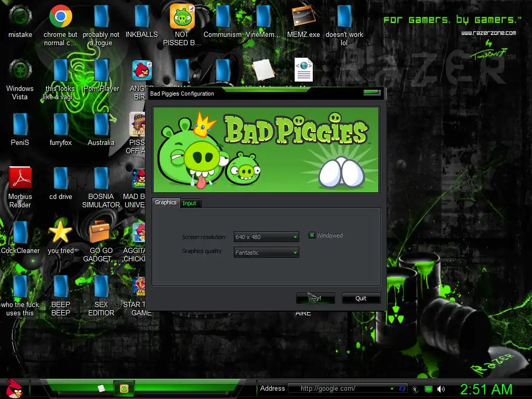Screen dimensions: 532x399
Task: Select the red Angry Birds desktop icon
Action: point(141,70)
